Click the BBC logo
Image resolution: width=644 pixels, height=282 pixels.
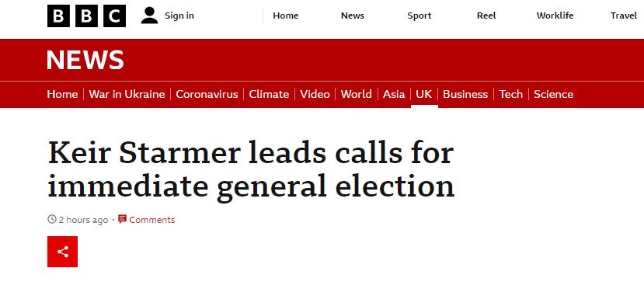click(x=86, y=16)
